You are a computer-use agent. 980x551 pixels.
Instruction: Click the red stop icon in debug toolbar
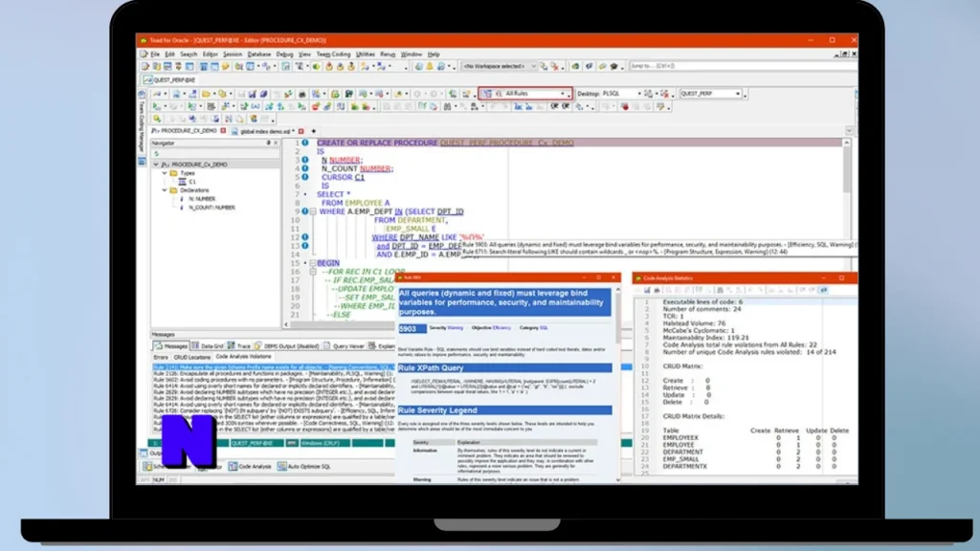[625, 107]
